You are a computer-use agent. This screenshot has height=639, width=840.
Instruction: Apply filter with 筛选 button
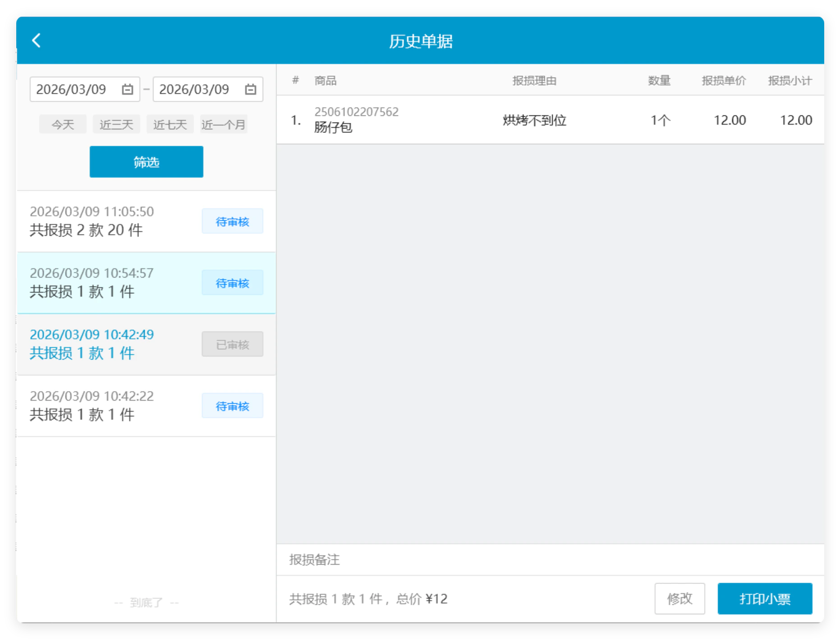coord(146,162)
